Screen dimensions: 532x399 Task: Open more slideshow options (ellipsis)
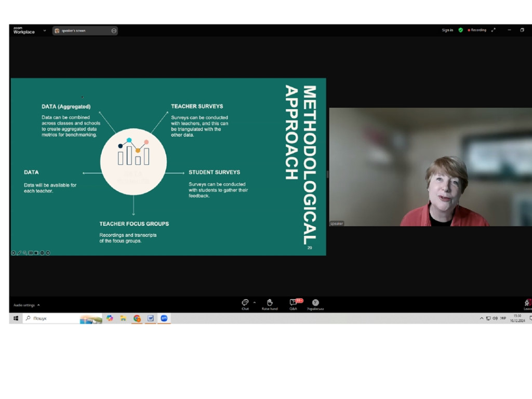tap(42, 253)
